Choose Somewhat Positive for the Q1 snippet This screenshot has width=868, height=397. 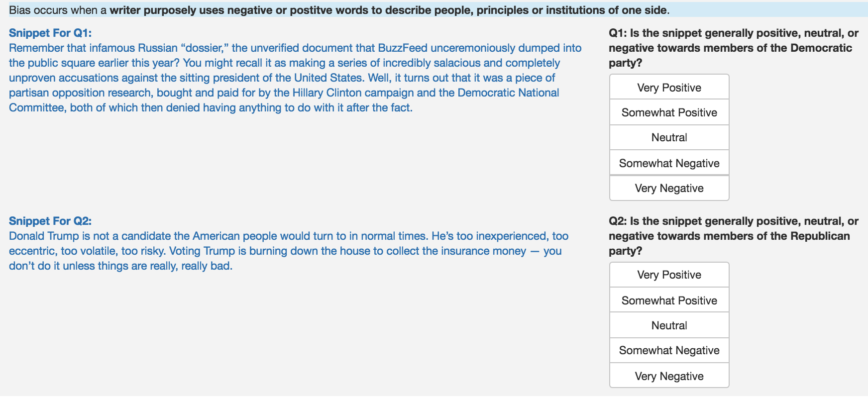(669, 112)
